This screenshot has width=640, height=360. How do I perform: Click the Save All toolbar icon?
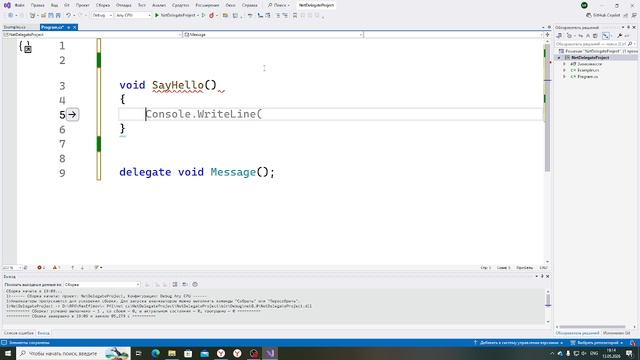pos(58,15)
